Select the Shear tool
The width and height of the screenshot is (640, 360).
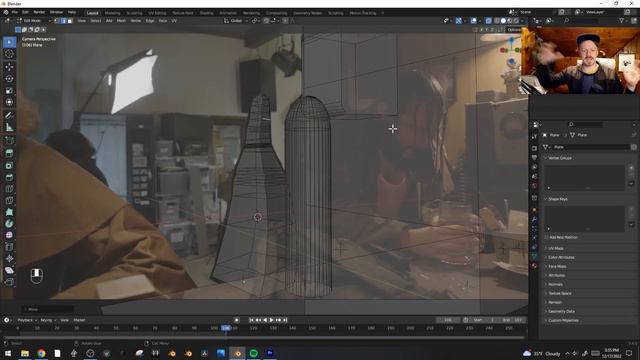[9, 270]
